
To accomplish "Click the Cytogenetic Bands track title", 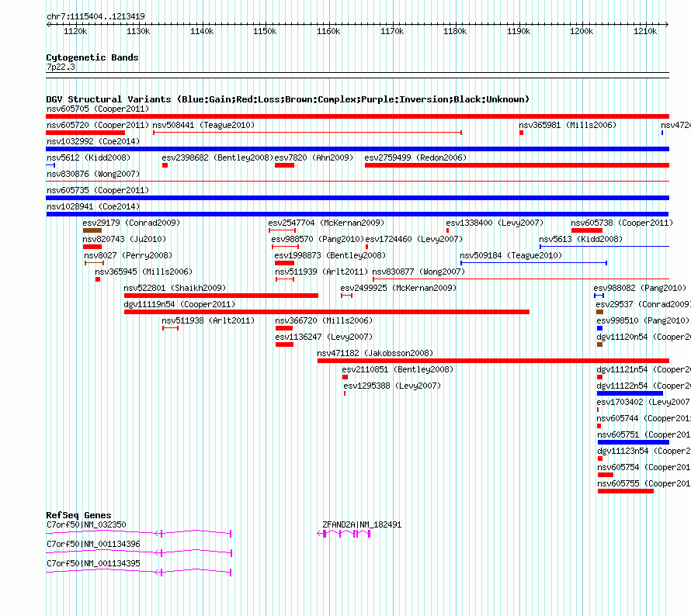I will pyautogui.click(x=92, y=57).
